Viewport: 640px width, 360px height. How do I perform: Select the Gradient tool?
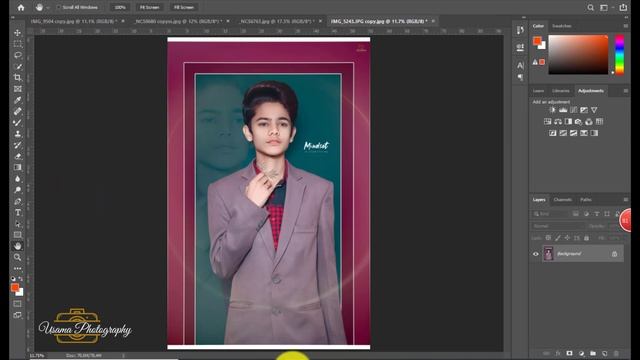[18, 167]
